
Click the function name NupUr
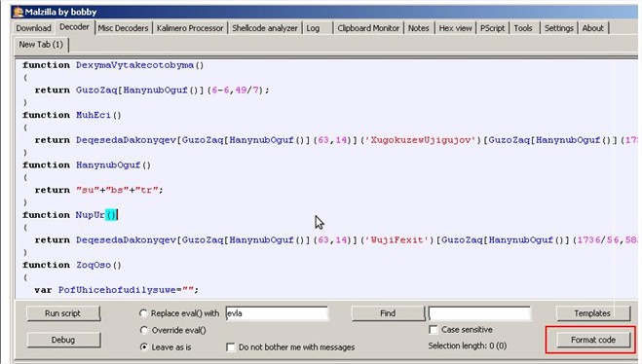[x=90, y=215]
